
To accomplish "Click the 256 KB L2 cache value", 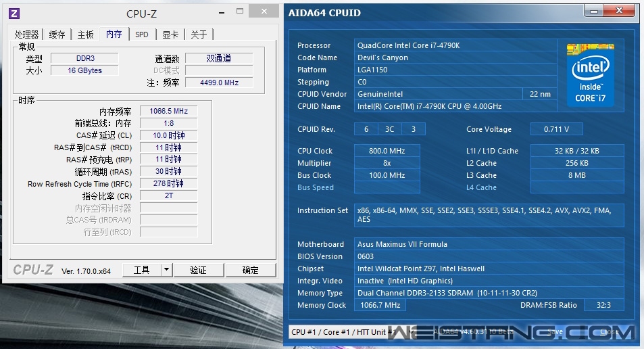I will tap(577, 163).
